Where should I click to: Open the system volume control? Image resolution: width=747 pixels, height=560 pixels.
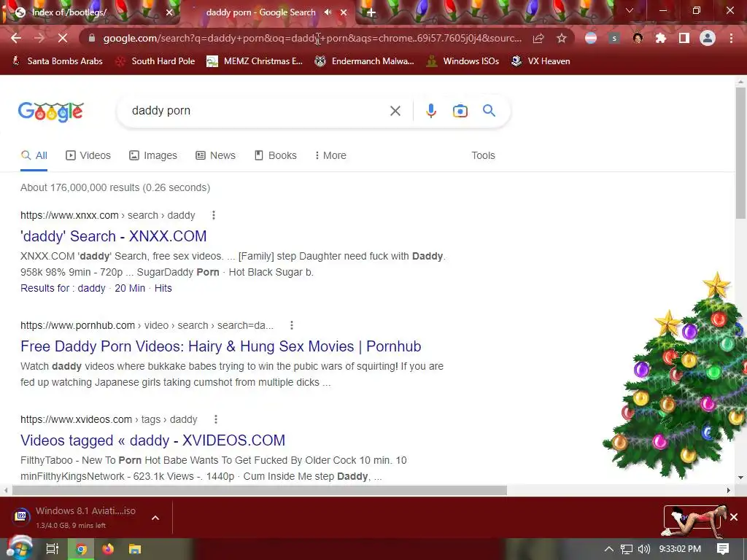point(643,549)
